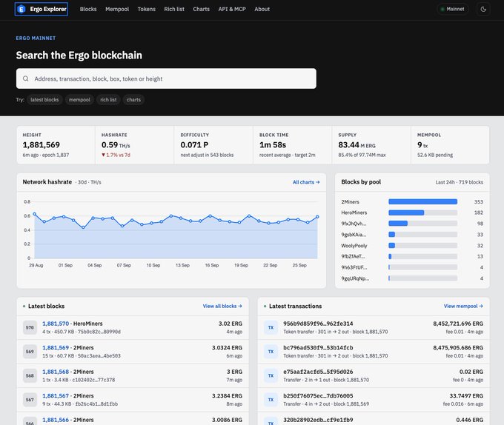Open the Mainnet network selector
The height and width of the screenshot is (425, 504).
[453, 9]
